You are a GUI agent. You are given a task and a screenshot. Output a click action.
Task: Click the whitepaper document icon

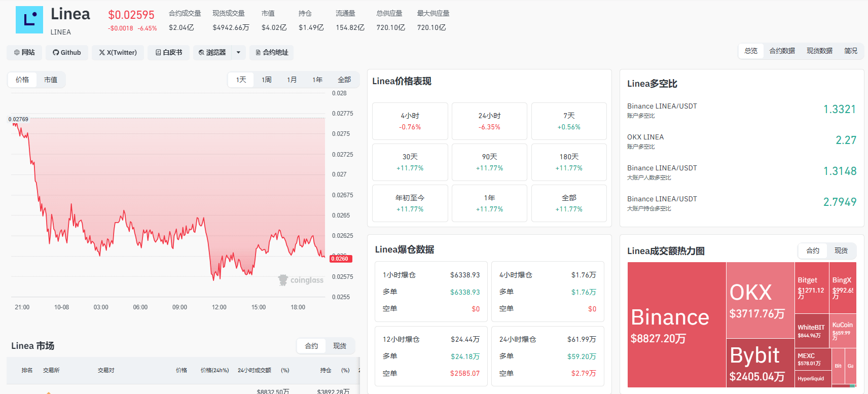tap(158, 53)
